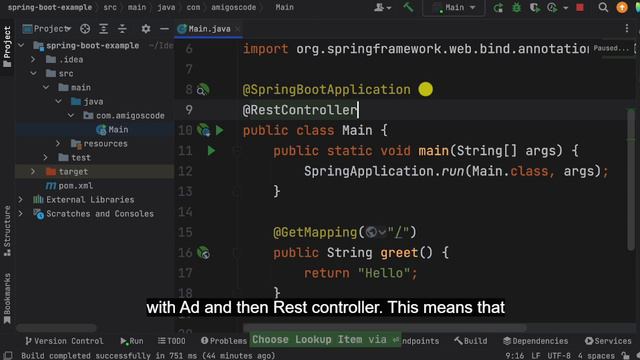The width and height of the screenshot is (640, 360).
Task: Open the Main run configuration dropdown
Action: (x=454, y=8)
